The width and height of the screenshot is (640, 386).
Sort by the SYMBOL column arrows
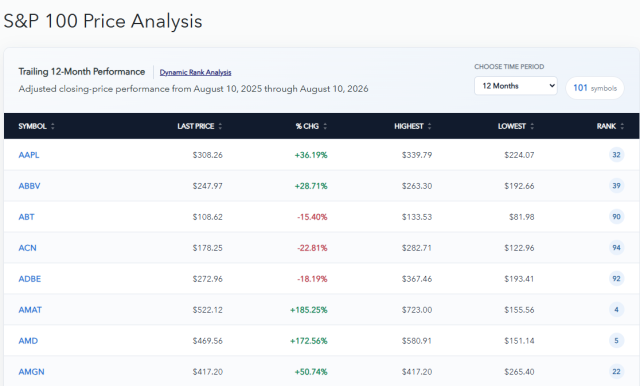click(53, 126)
